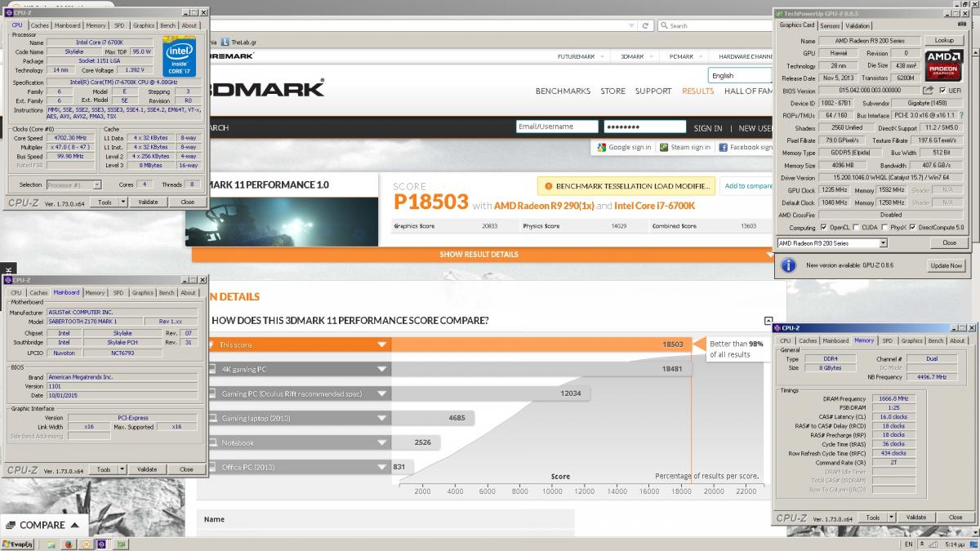Toggle the CUDA checkbox in GPU-Z

click(x=857, y=228)
